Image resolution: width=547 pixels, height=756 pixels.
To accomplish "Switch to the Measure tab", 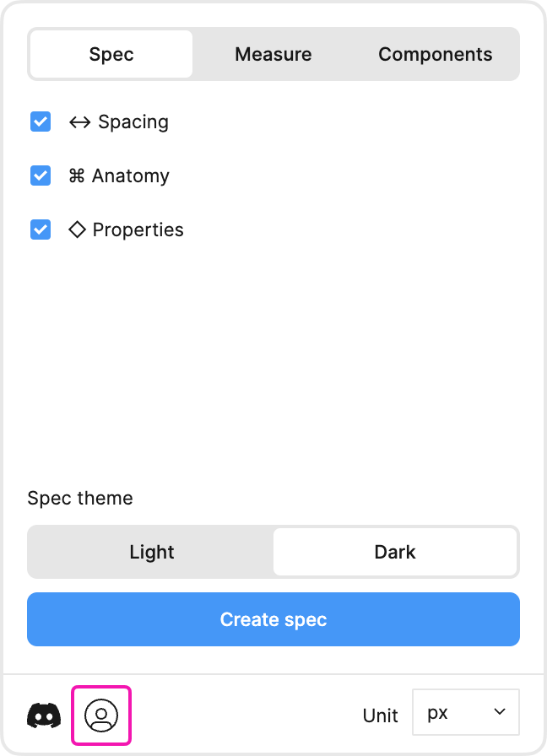I will click(273, 54).
